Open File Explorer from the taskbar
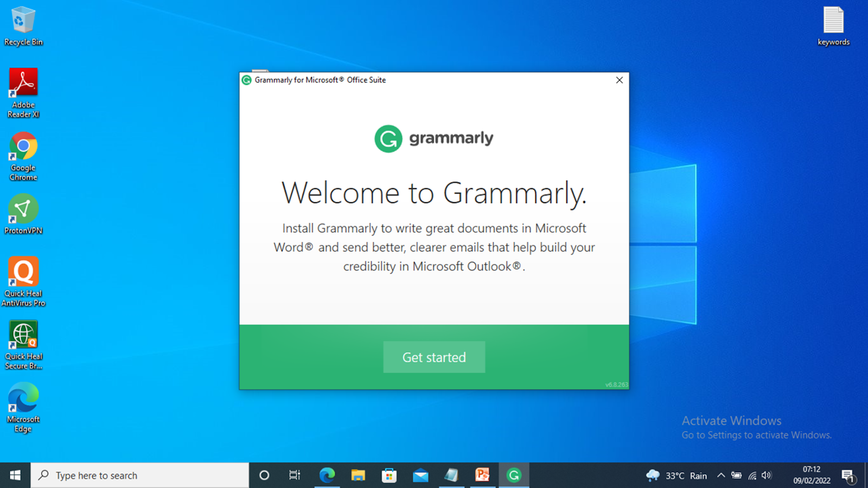The height and width of the screenshot is (488, 868). coord(358,476)
